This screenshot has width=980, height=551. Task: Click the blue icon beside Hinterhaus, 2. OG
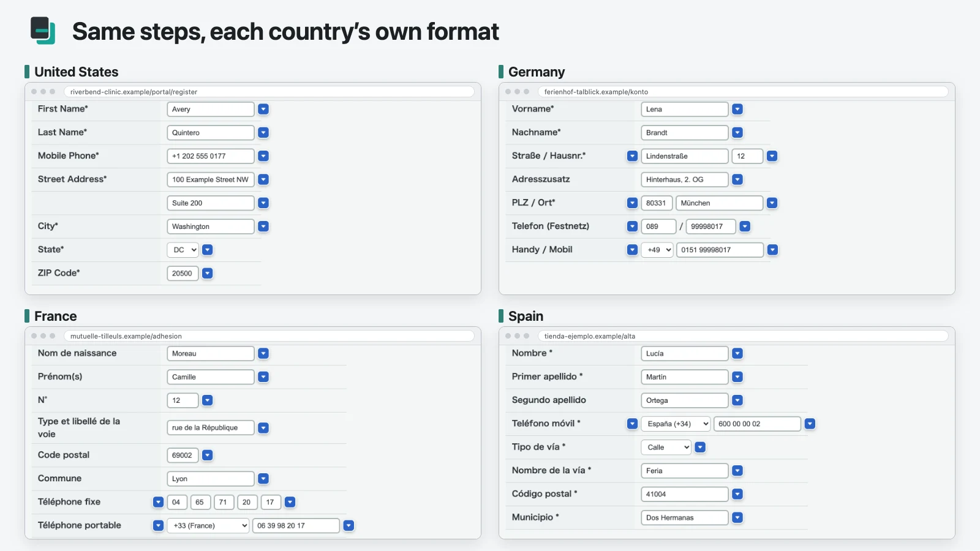coord(737,179)
